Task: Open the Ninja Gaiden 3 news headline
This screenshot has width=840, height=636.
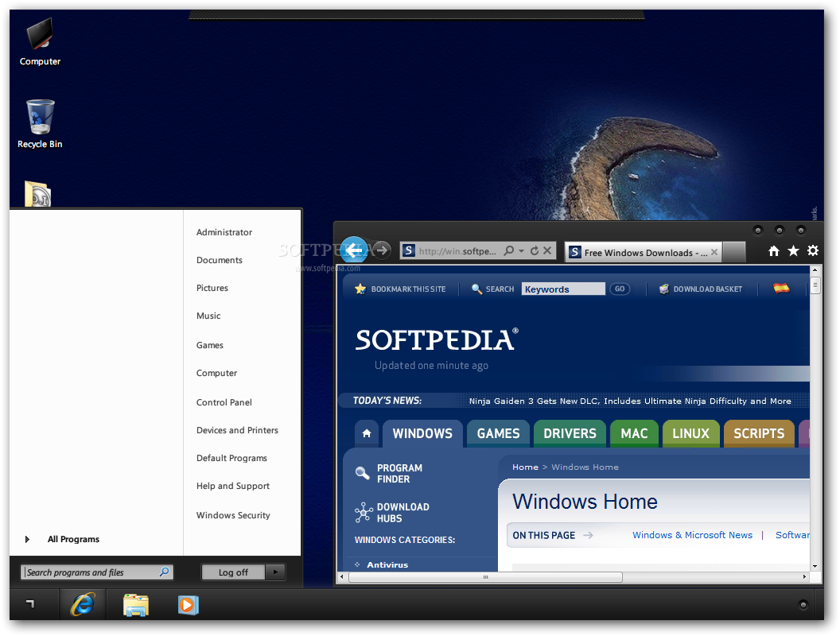Action: 630,401
